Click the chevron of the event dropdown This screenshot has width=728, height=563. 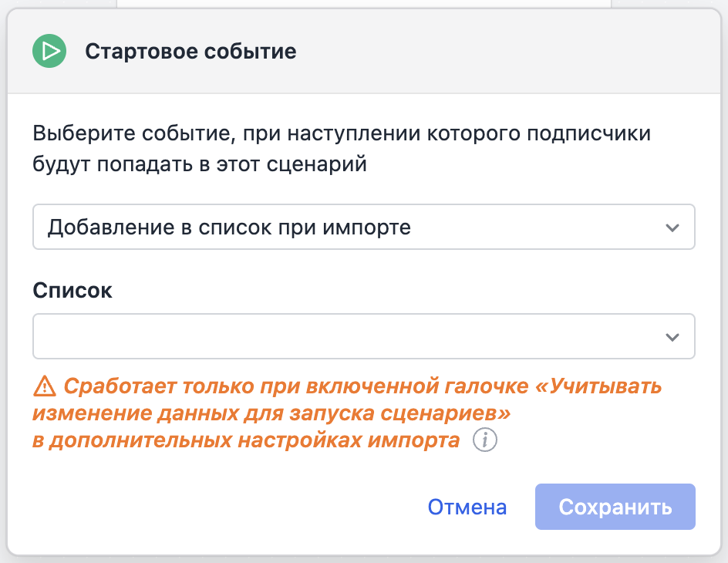[672, 228]
